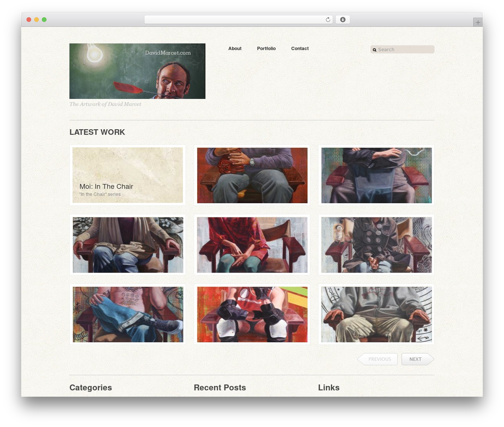Open thumbnail of grey button coat figure

point(376,245)
